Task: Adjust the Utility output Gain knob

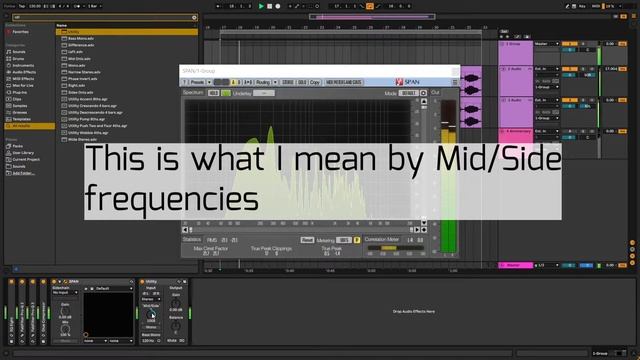Action: click(176, 303)
